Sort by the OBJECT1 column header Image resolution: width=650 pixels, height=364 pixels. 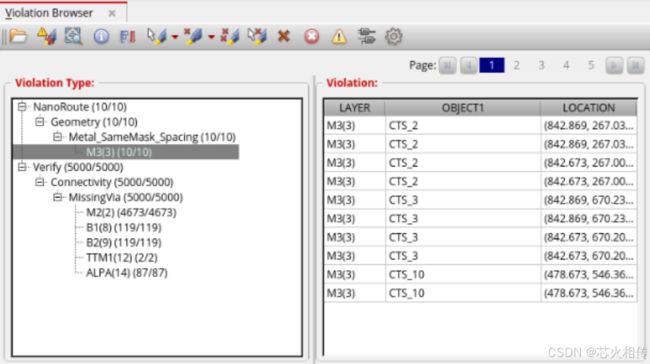pos(463,108)
